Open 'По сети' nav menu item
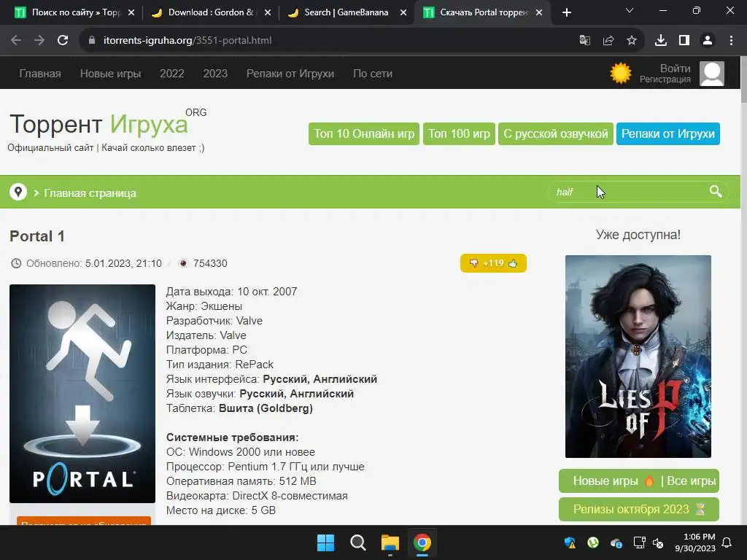The height and width of the screenshot is (560, 747). [373, 74]
